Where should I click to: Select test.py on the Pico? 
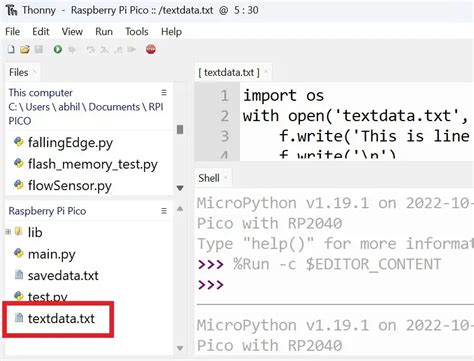[47, 297]
